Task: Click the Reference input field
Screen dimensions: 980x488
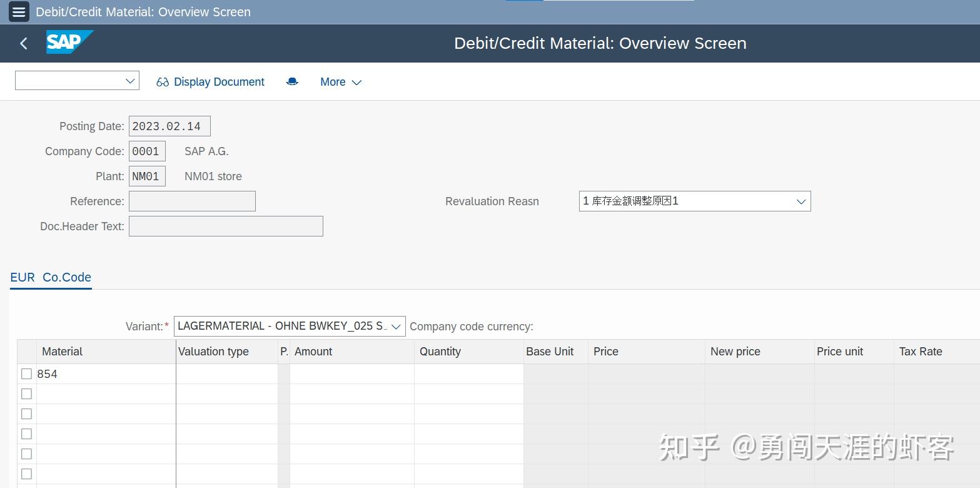Action: click(x=192, y=201)
